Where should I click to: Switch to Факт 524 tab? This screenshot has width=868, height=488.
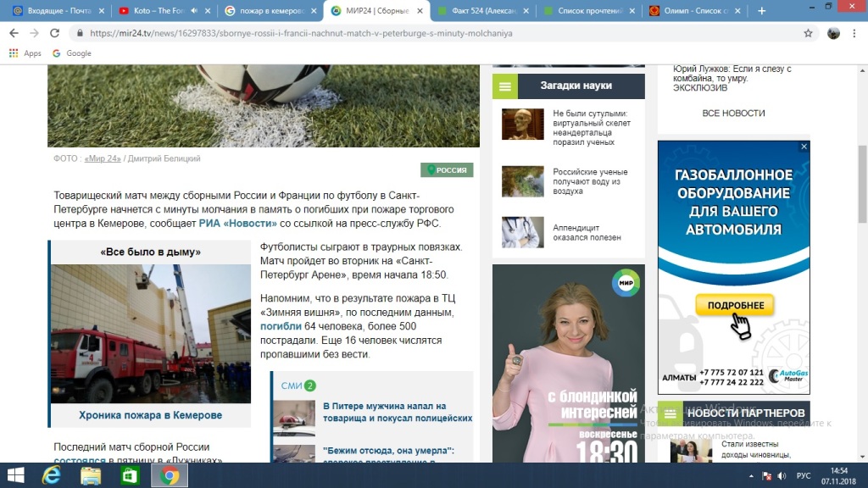(482, 10)
